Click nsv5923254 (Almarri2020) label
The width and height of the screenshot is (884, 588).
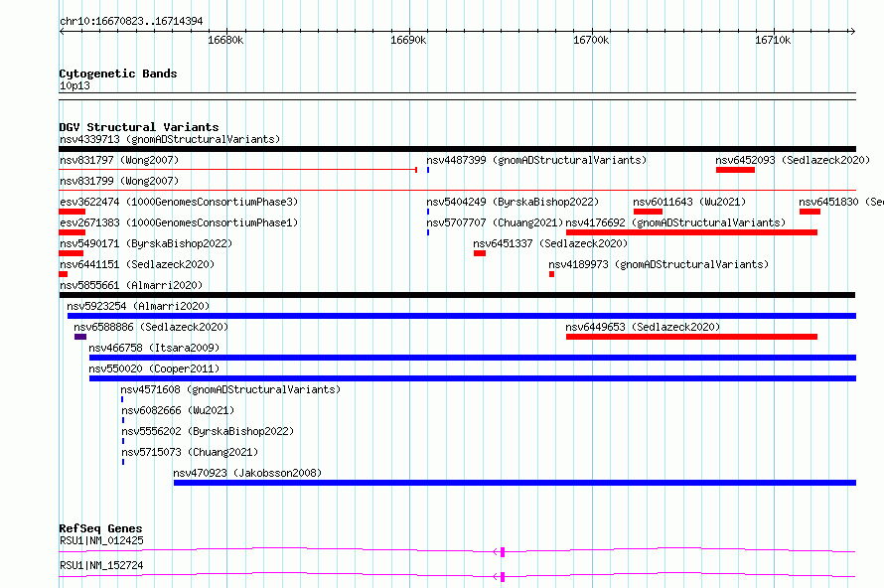coord(138,306)
